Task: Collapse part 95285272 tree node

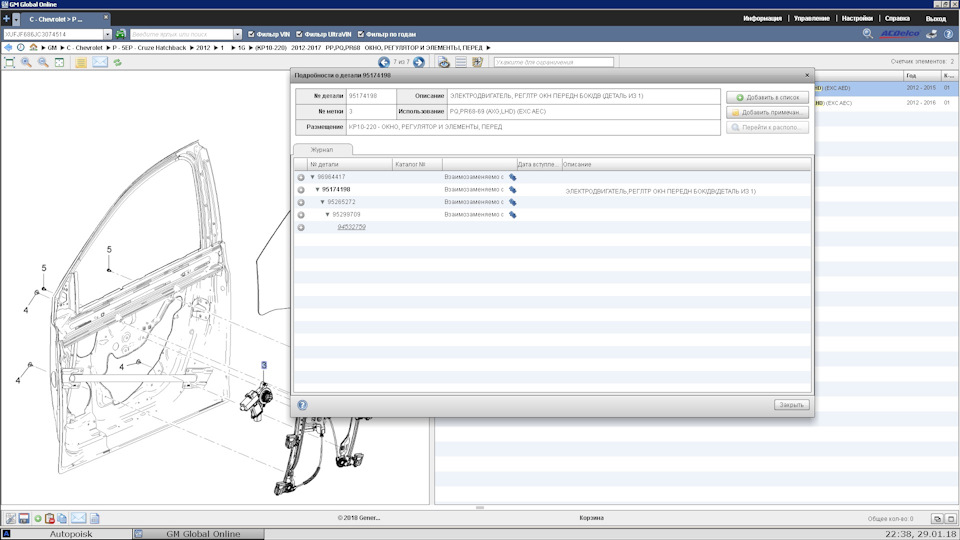Action: coord(322,202)
